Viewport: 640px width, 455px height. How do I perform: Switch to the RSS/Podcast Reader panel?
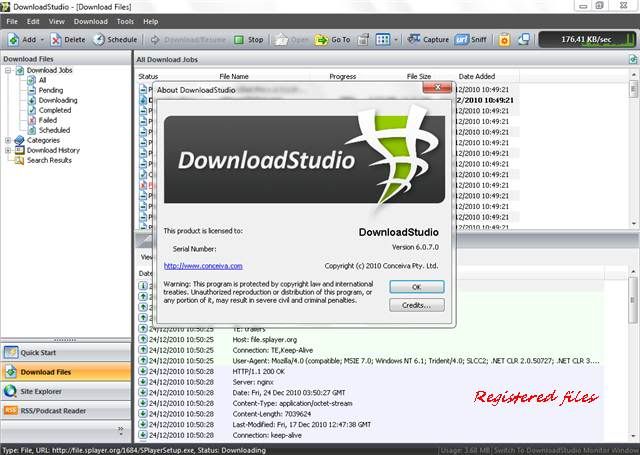66,411
